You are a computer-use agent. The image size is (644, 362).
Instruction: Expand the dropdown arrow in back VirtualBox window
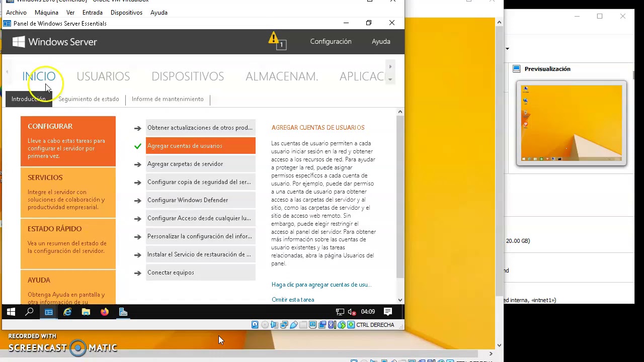[x=507, y=49]
